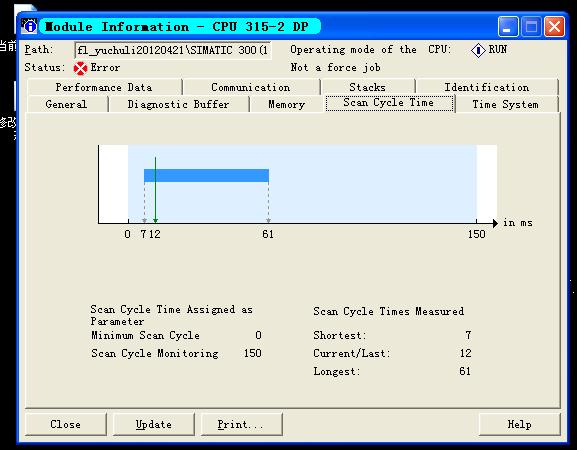Click the Current/Last value 12
This screenshot has height=450, width=577.
coord(466,353)
